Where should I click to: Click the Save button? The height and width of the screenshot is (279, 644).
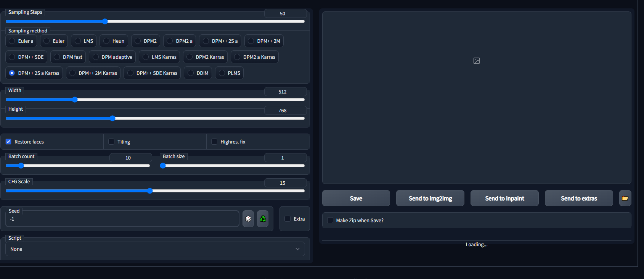click(x=356, y=198)
